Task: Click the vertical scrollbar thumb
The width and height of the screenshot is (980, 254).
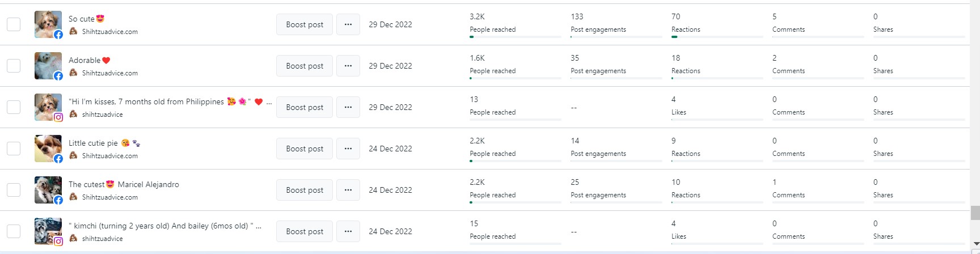Action: tap(975, 213)
